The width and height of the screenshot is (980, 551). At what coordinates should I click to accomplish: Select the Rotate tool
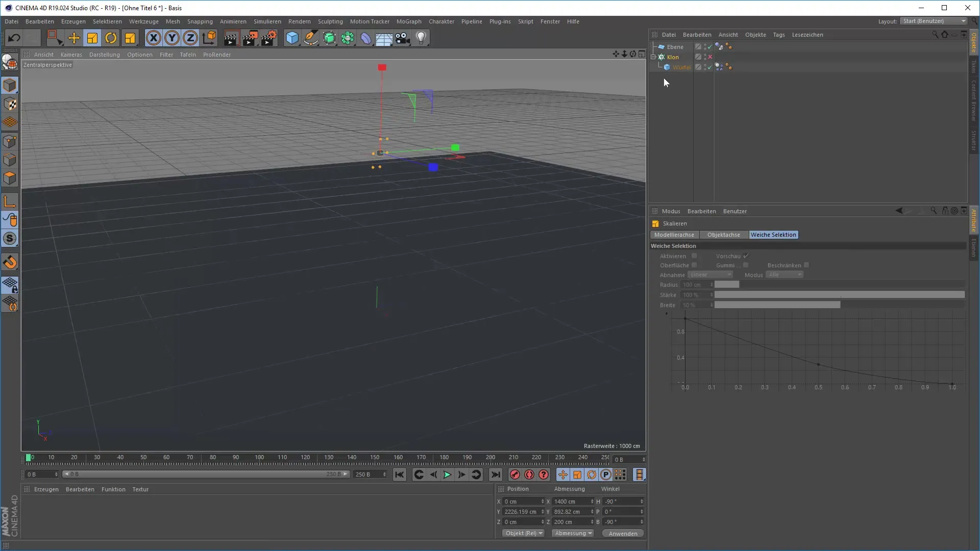pos(111,38)
